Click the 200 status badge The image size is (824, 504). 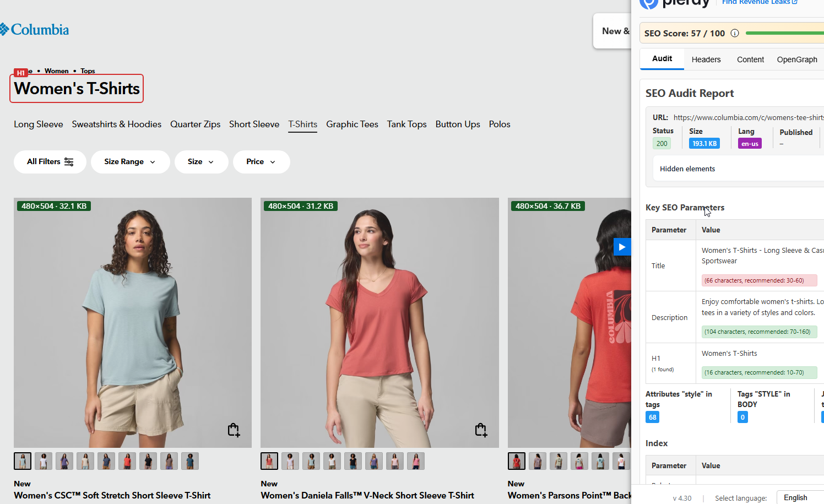(x=662, y=144)
